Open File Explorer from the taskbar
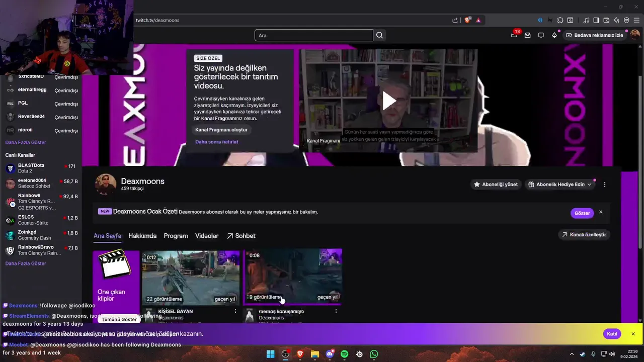Screen dimensions: 644x362 coord(315,354)
